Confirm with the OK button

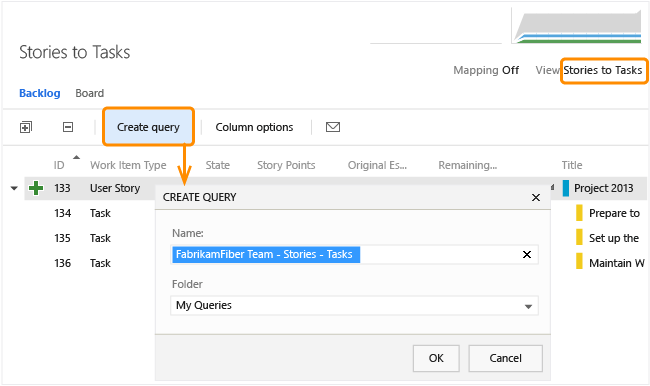coord(436,358)
